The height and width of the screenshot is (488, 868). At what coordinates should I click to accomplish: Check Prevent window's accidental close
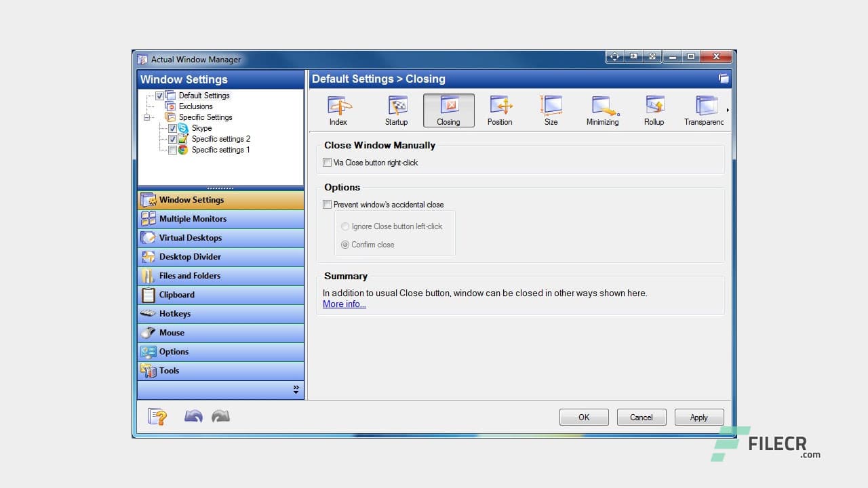click(327, 204)
